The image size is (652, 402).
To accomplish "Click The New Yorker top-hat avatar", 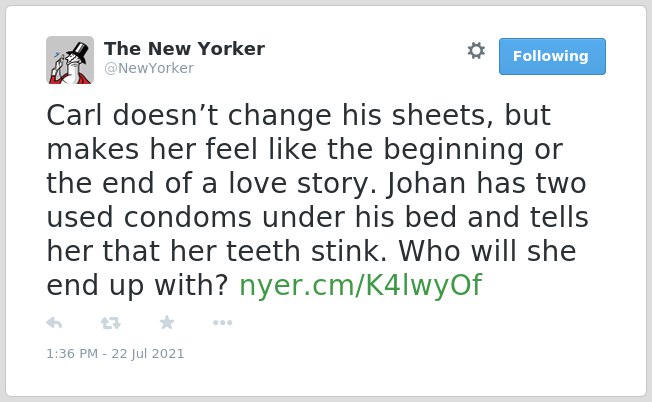I will (x=70, y=60).
